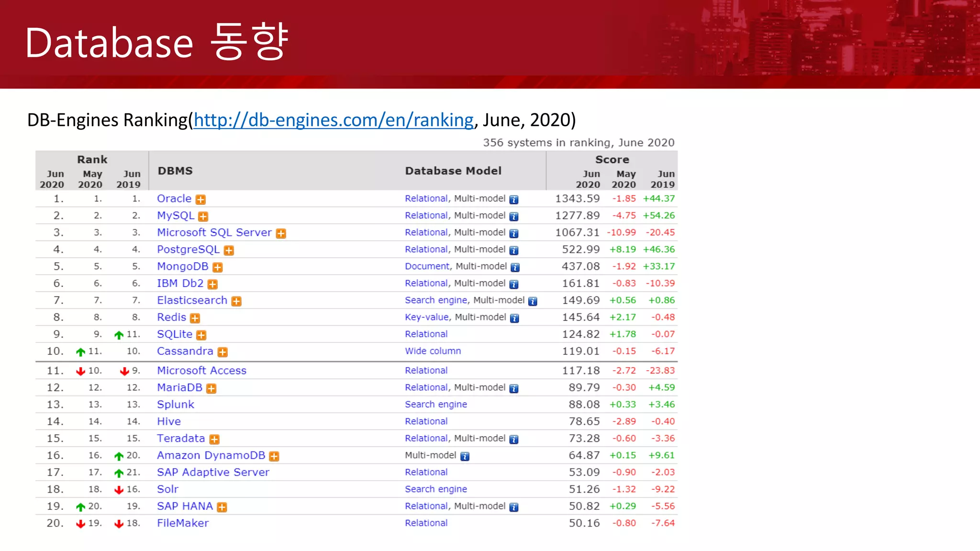Open the Solr DBMS link
The height and width of the screenshot is (551, 980).
(x=168, y=489)
